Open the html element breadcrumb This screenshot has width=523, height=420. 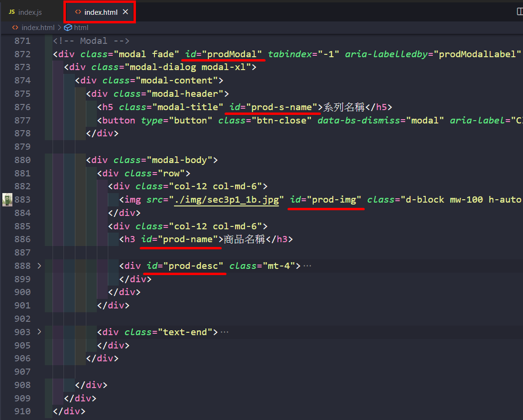[81, 28]
